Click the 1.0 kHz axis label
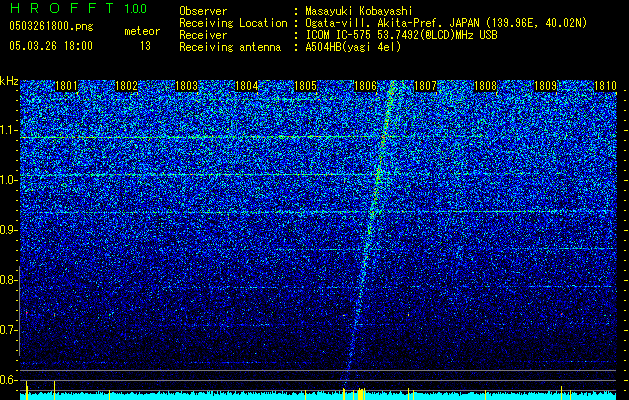629x400 pixels. point(9,180)
